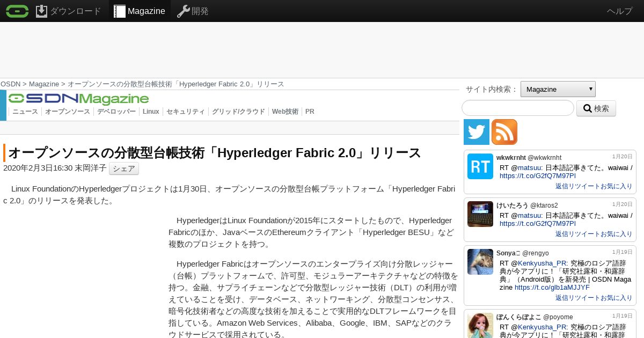Open ヘルプ in the top bar
The image size is (644, 338).
click(620, 11)
